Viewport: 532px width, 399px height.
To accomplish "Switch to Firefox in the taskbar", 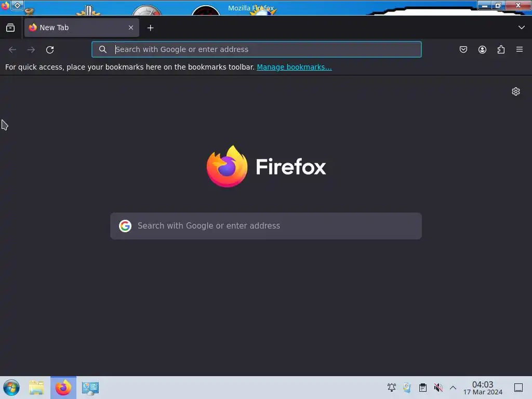I will [x=63, y=388].
